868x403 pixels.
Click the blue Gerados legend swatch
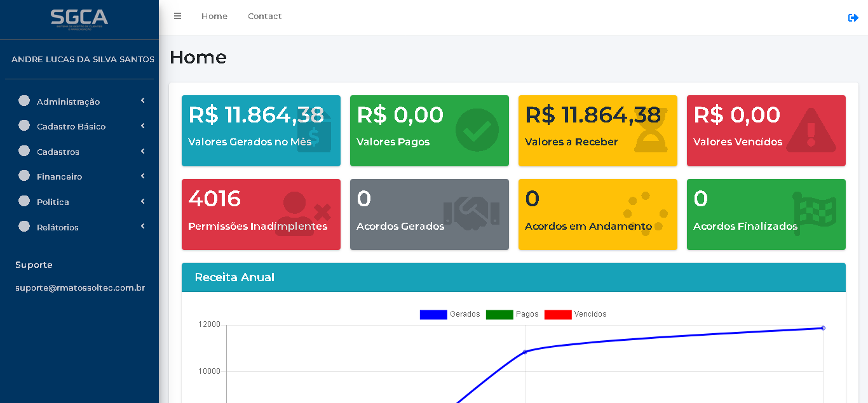click(x=433, y=314)
